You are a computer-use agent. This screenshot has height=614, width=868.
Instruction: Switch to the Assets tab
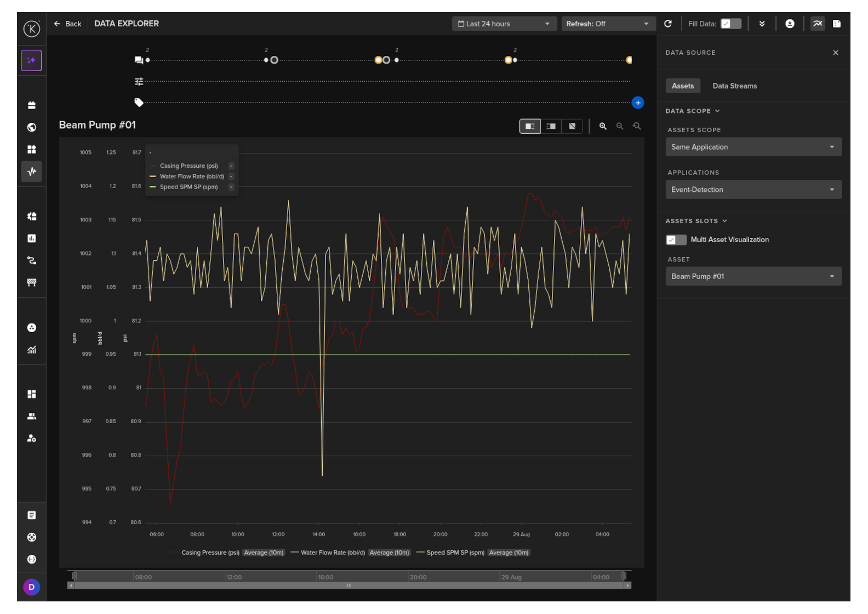683,86
